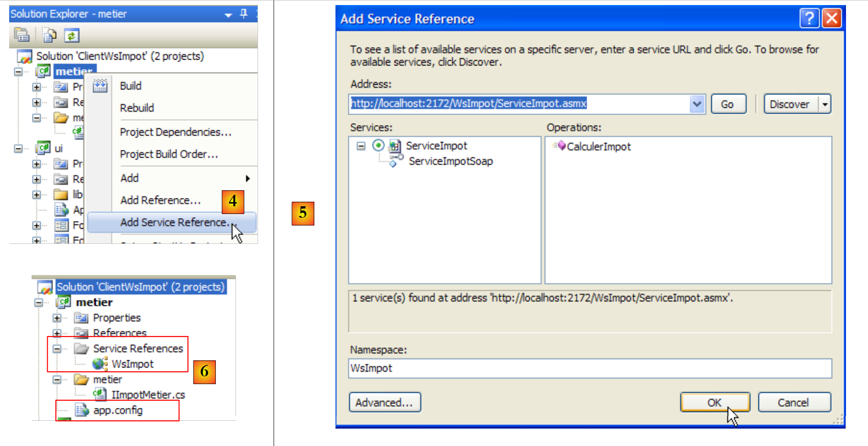Choose Add Service Reference from context menu
This screenshot has width=868, height=446.
click(x=173, y=222)
